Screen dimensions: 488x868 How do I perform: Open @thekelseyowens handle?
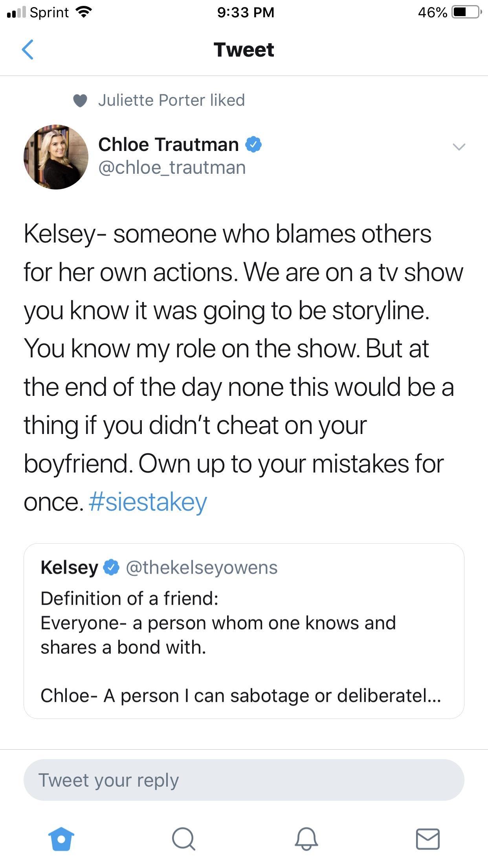(201, 568)
